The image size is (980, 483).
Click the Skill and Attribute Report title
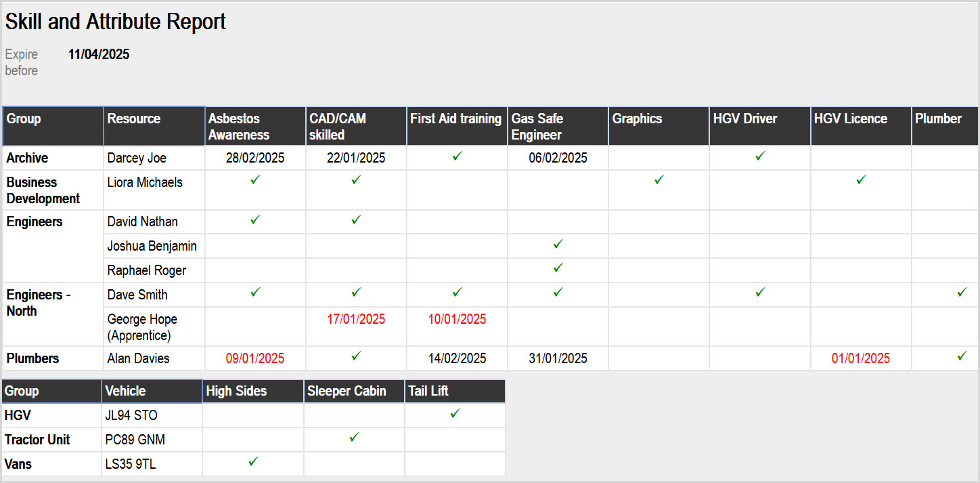pyautogui.click(x=116, y=22)
